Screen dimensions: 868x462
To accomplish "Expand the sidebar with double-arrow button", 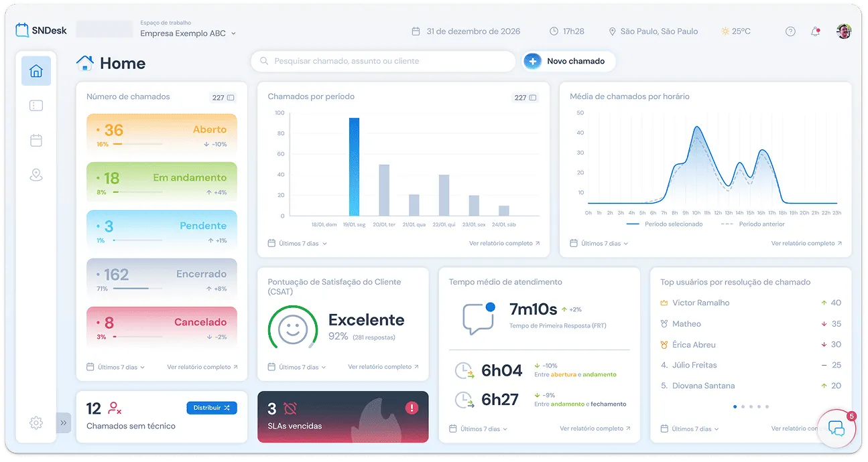I will coord(64,422).
